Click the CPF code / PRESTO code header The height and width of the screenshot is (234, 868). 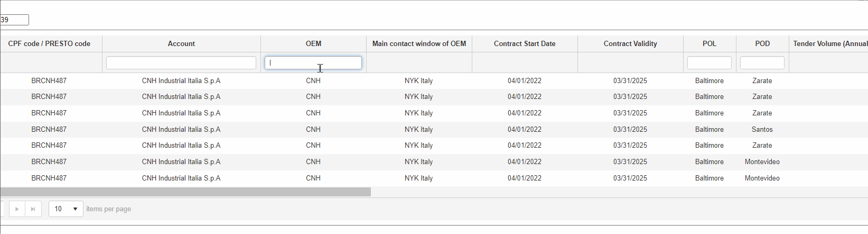point(49,44)
